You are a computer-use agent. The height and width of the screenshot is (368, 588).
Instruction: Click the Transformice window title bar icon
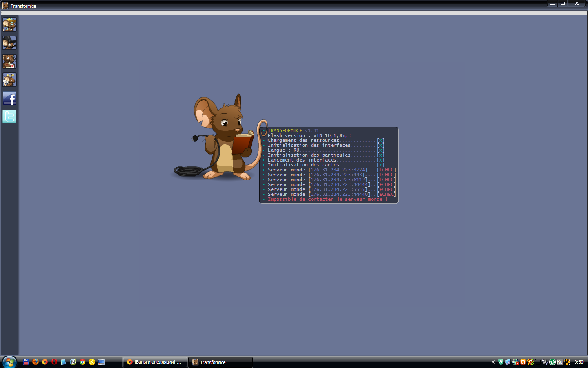(x=5, y=6)
